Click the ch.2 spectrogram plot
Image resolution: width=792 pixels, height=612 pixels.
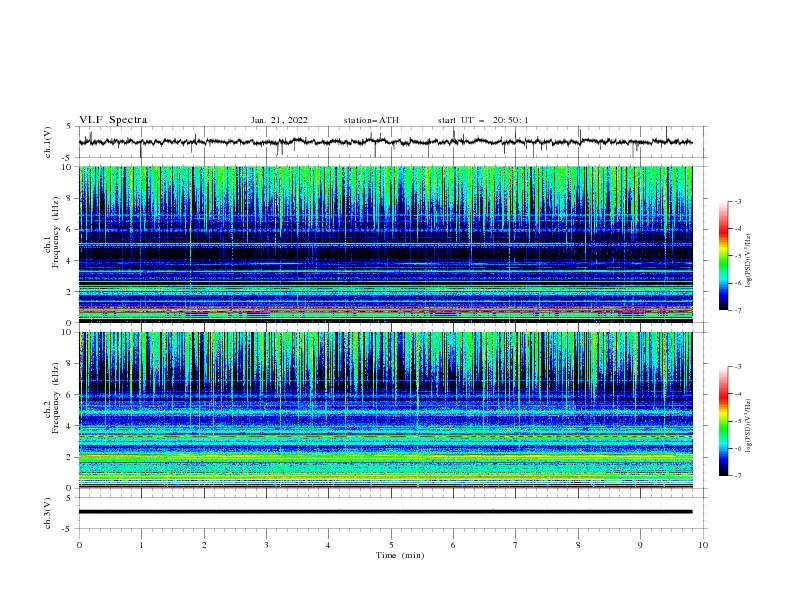[385, 410]
